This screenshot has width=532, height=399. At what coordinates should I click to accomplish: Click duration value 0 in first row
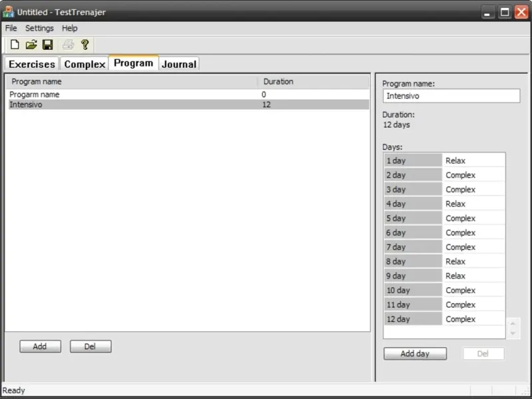[x=263, y=94]
